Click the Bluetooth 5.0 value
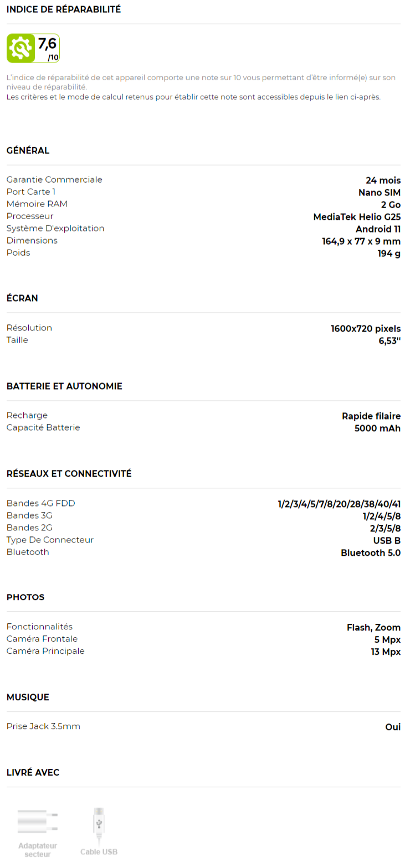Screen dimensions: 405x868 point(370,552)
